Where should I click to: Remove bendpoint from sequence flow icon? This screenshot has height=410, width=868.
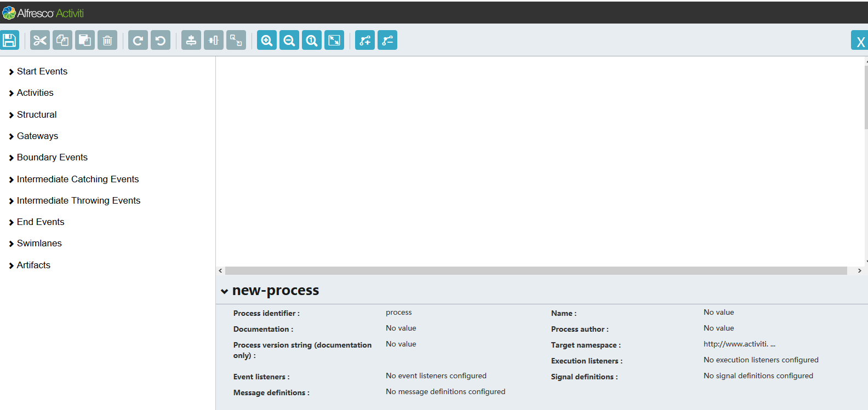[387, 40]
